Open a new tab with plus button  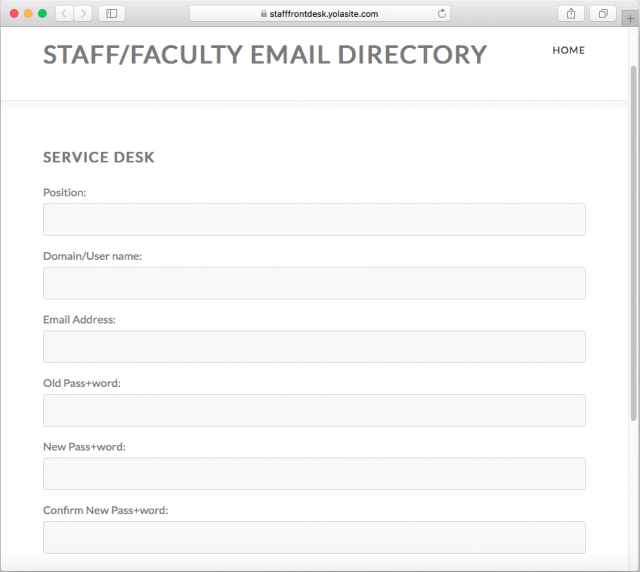click(630, 18)
